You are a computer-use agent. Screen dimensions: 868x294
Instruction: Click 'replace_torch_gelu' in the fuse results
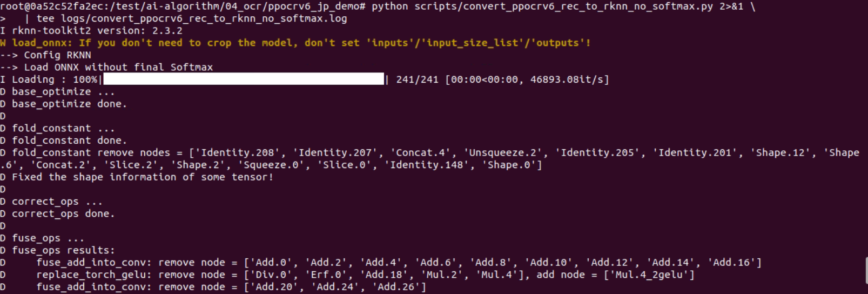pyautogui.click(x=91, y=275)
